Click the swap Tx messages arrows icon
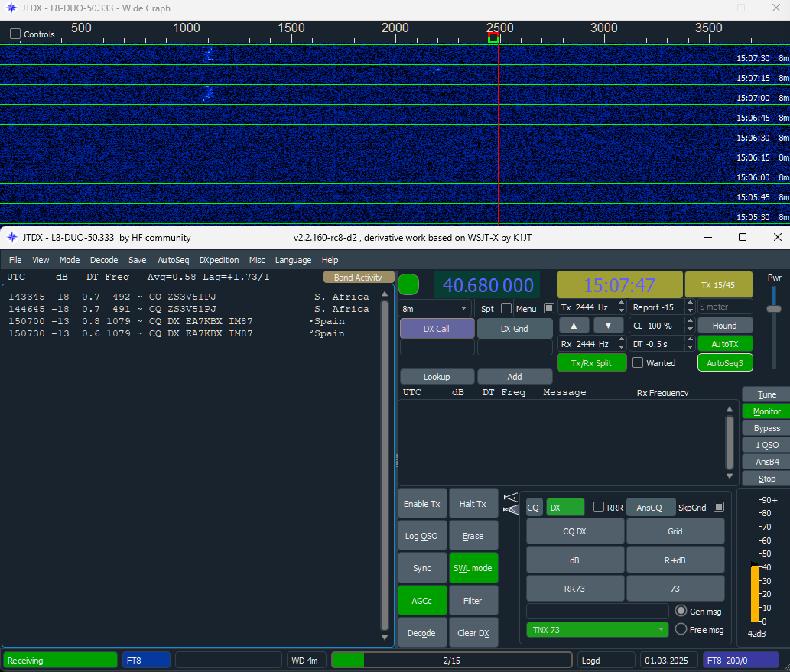 [x=511, y=504]
